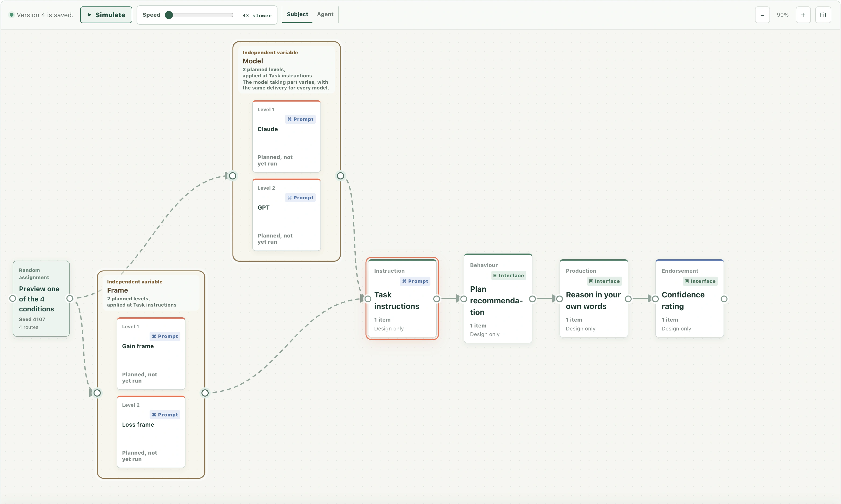841x504 pixels.
Task: Click the Task instructions input port
Action: click(368, 299)
